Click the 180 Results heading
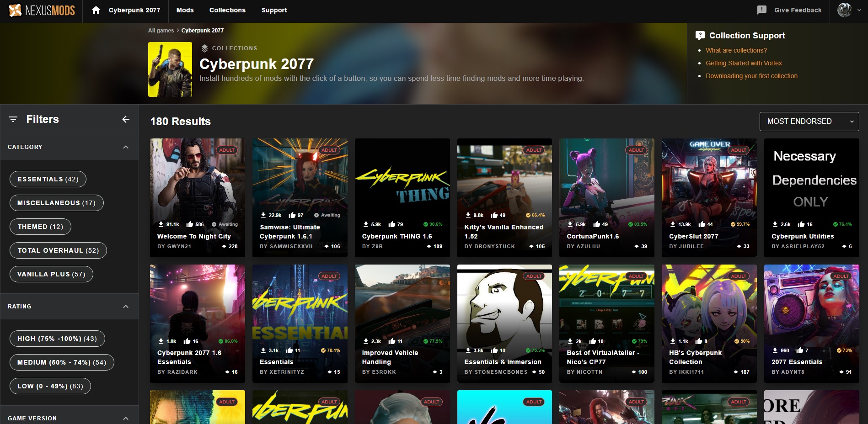 pos(181,122)
